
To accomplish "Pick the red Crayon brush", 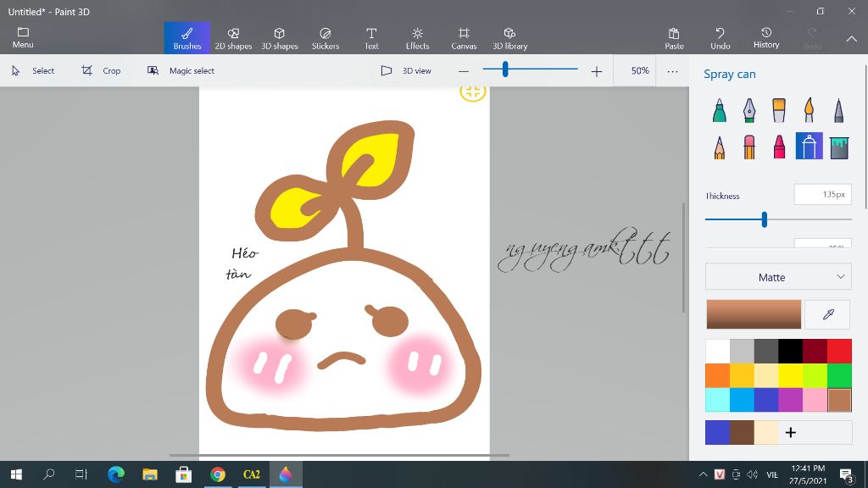I will click(x=779, y=147).
